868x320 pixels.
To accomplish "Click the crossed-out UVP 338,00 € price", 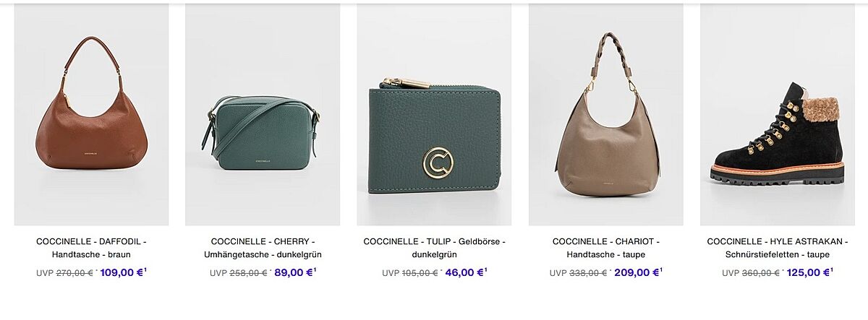I will [579, 273].
